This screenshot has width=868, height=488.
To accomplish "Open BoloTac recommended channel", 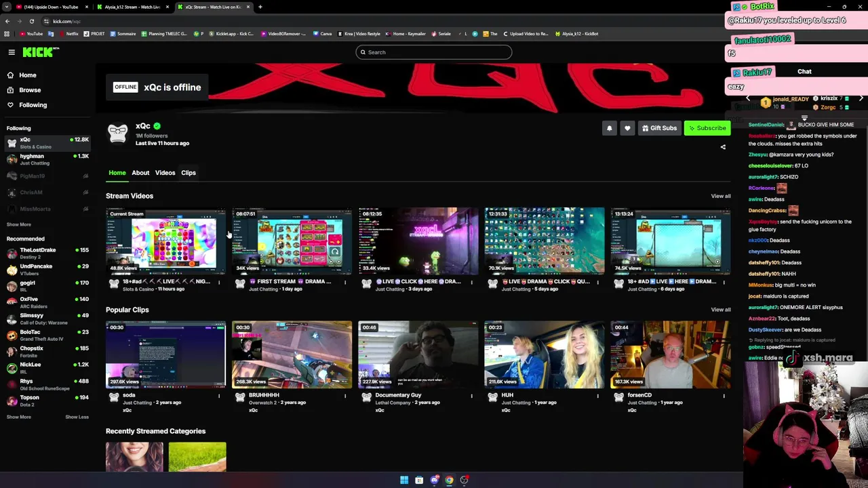I will [x=47, y=335].
